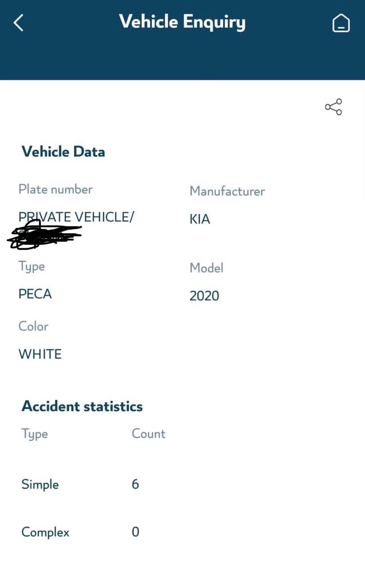Tap the back arrow icon
This screenshot has height=588, width=365.
pyautogui.click(x=18, y=23)
